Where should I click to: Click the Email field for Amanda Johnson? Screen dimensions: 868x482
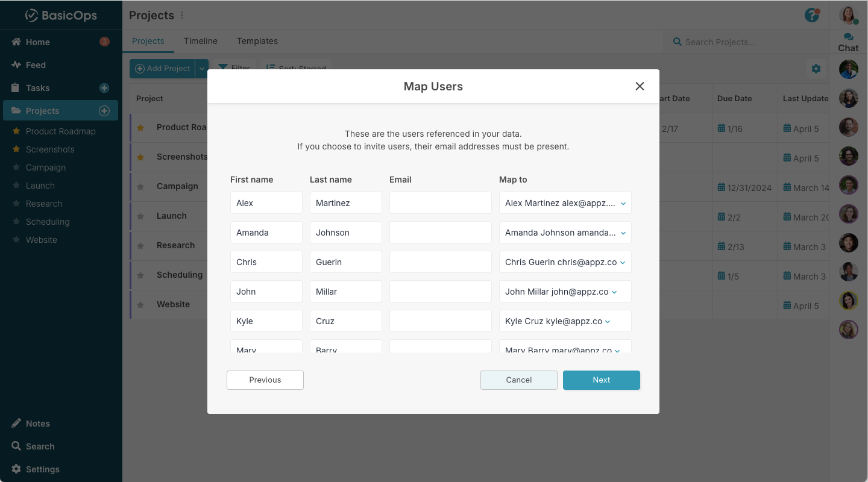[440, 233]
